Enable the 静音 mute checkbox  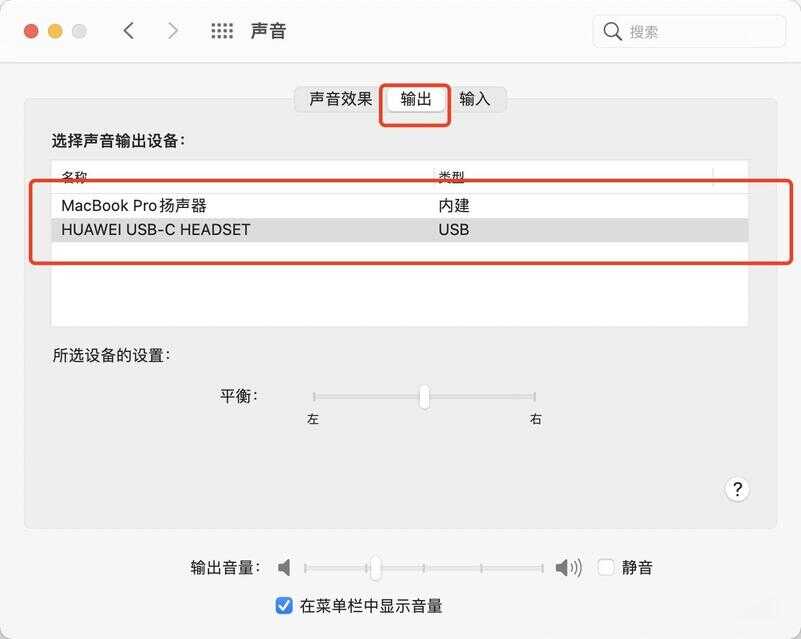coord(606,567)
